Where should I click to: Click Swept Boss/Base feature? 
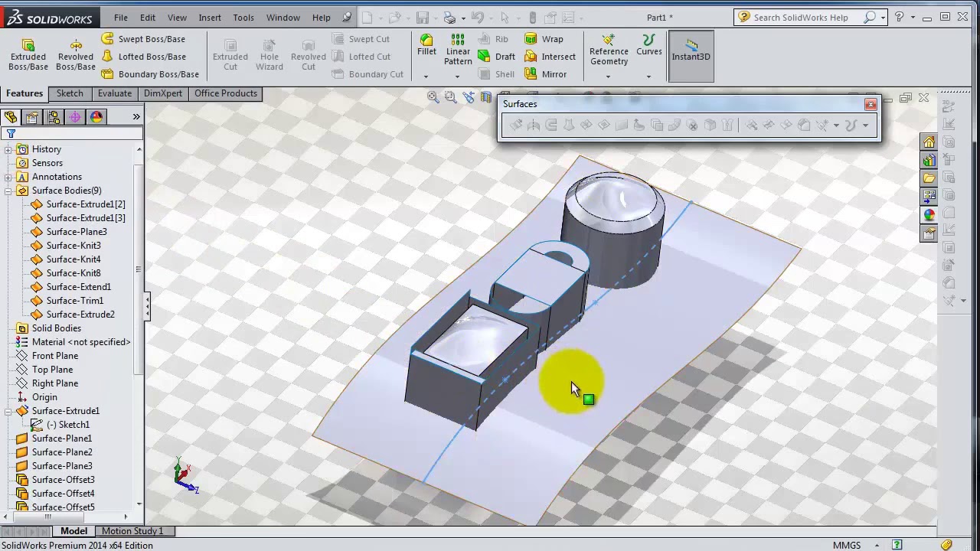[x=143, y=39]
